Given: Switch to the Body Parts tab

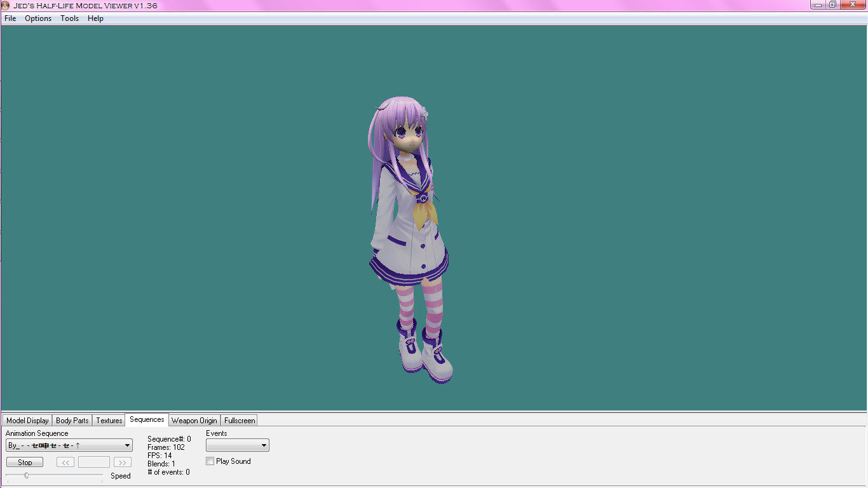Looking at the screenshot, I should click(72, 420).
